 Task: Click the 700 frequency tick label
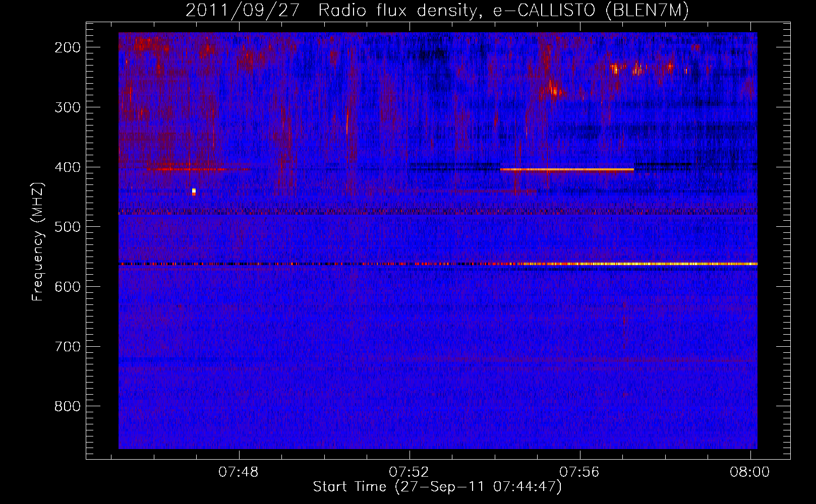pos(67,347)
